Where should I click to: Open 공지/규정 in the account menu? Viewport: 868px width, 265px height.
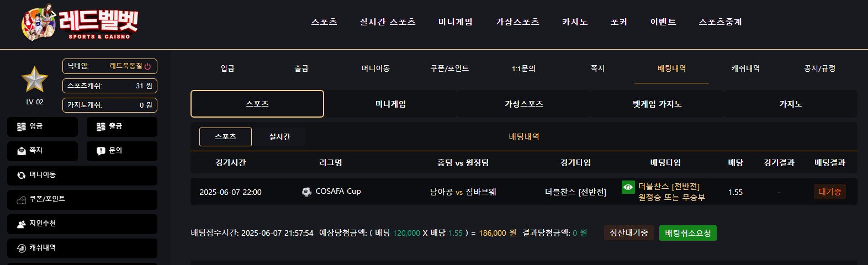click(819, 68)
